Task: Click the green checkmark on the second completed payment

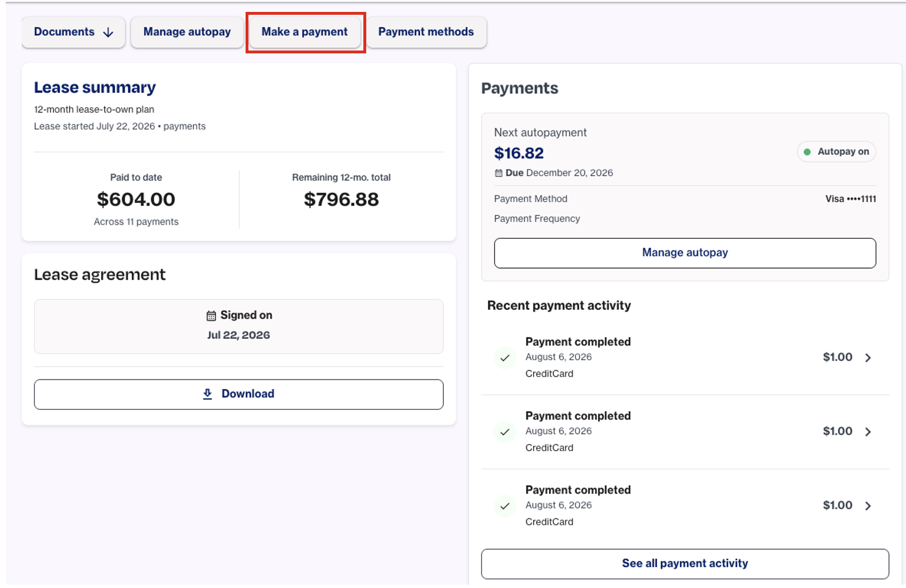Action: pos(505,432)
